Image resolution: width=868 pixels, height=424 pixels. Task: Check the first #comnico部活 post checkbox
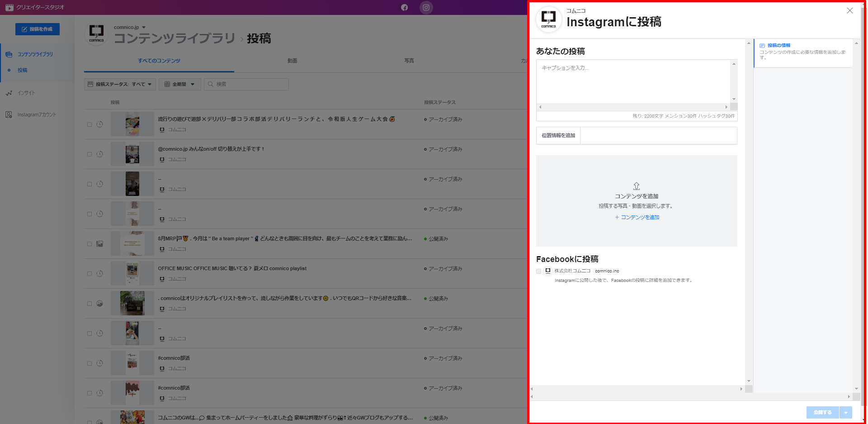pos(90,363)
